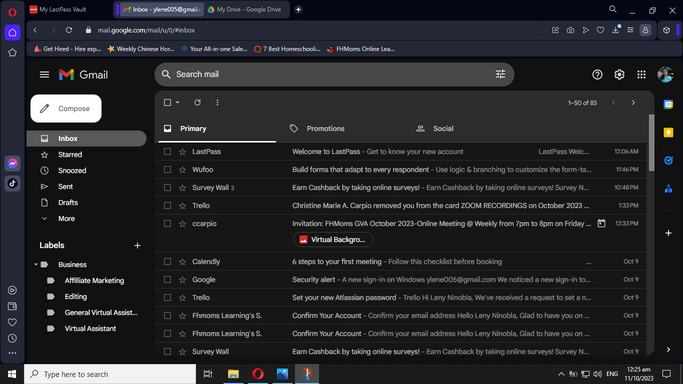683x384 pixels.
Task: Get add-ons plus icon in side panel
Action: click(668, 233)
